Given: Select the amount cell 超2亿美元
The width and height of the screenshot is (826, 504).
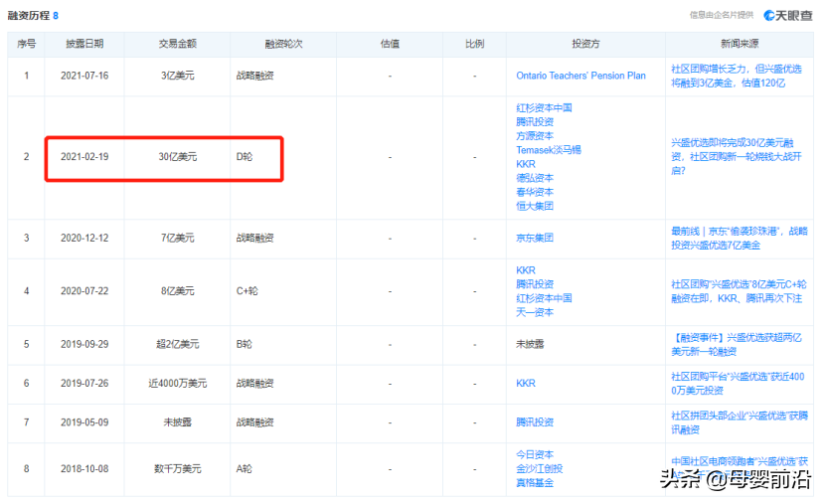Looking at the screenshot, I should pos(178,344).
